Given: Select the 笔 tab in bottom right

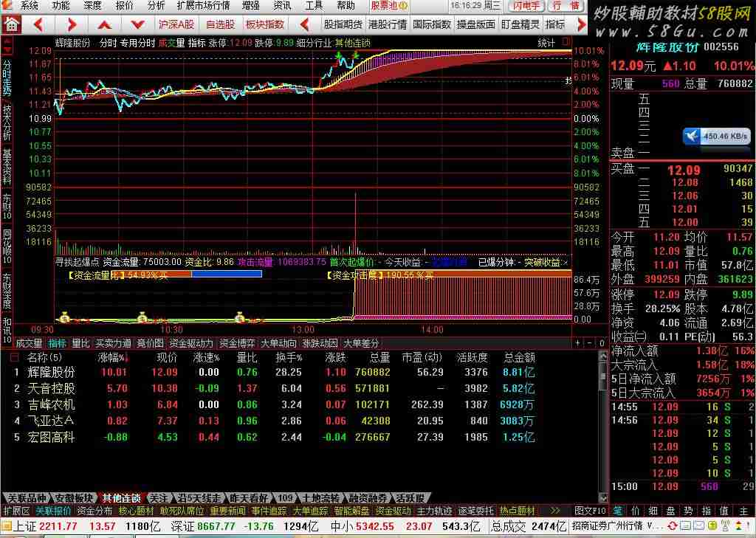Looking at the screenshot, I should tap(618, 511).
